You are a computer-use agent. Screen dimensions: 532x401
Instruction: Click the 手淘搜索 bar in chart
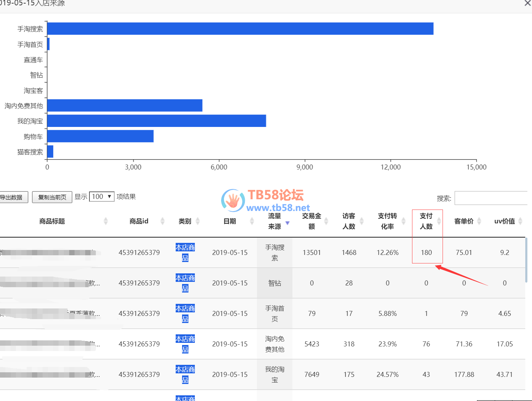point(240,29)
